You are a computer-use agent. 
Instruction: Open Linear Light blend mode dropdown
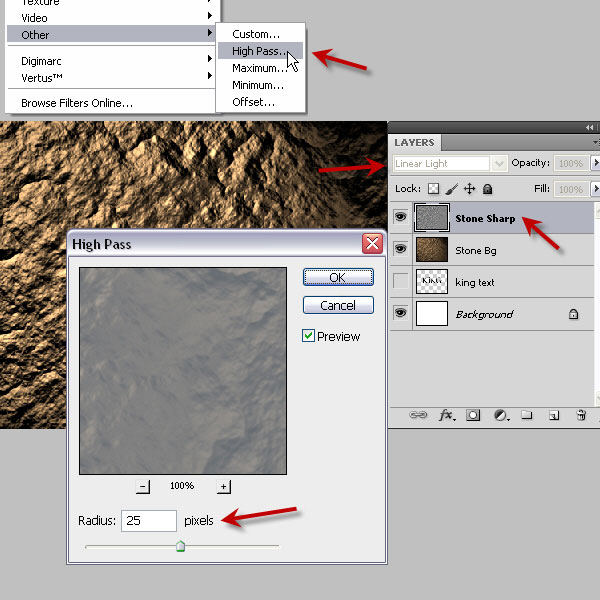tap(499, 163)
